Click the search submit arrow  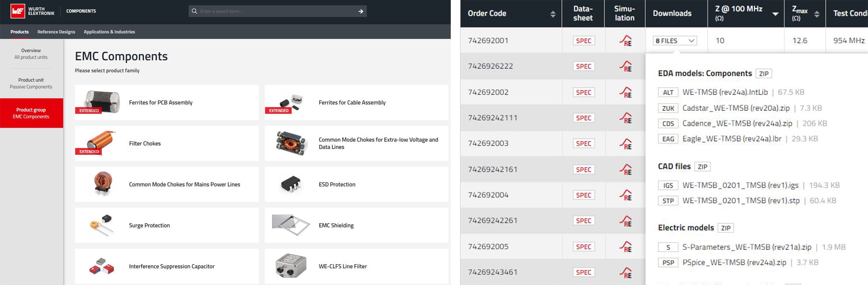coord(361,11)
